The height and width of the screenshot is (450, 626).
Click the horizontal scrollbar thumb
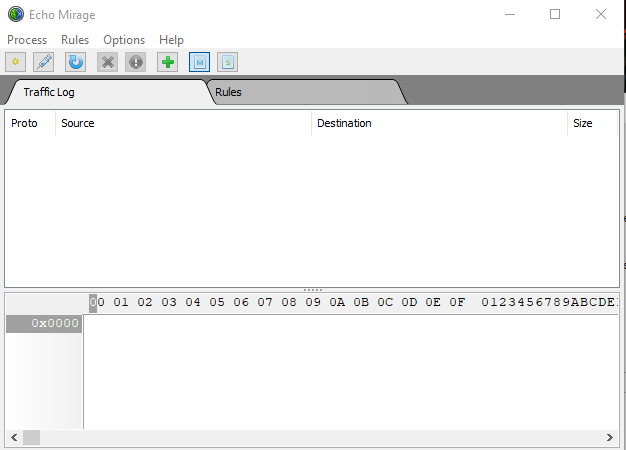(31, 438)
